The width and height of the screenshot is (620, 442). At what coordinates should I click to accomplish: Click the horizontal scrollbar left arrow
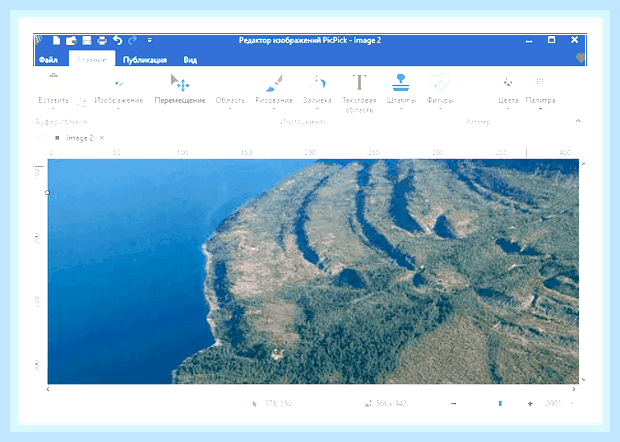48,389
